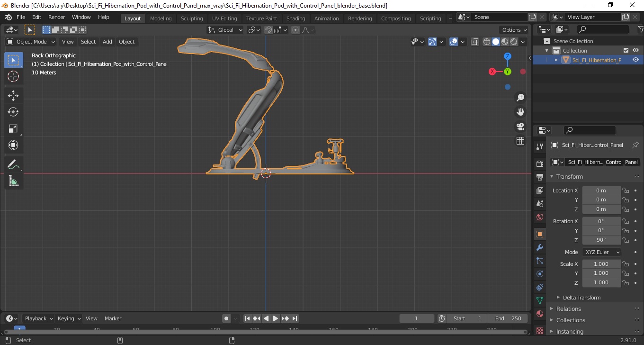Toggle the camera view icon
644x345 pixels.
tap(520, 127)
